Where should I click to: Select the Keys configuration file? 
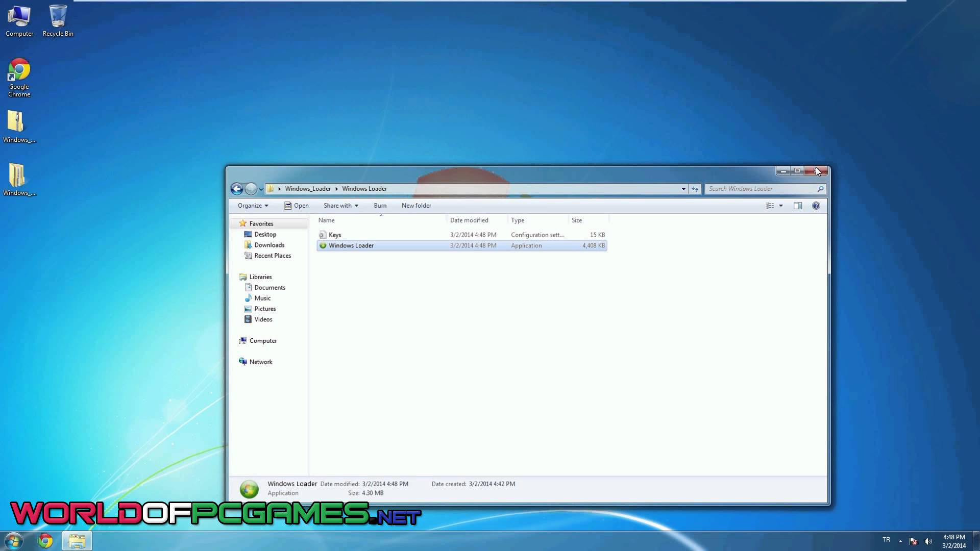[x=335, y=235]
